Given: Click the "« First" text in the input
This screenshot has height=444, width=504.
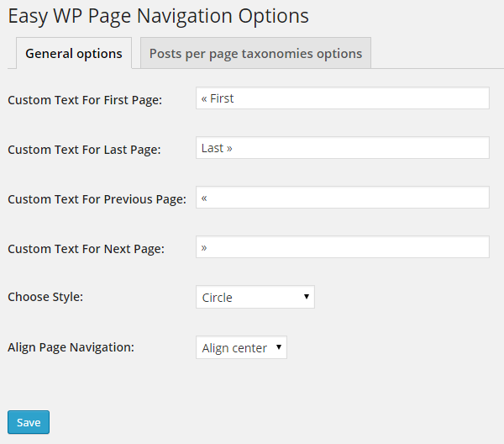Looking at the screenshot, I should click(x=218, y=98).
